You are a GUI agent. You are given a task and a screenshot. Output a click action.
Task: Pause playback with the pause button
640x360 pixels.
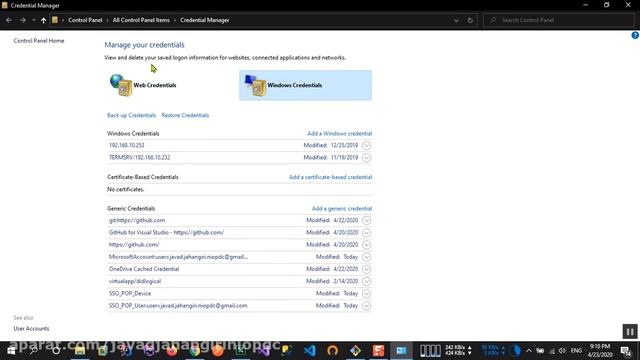pos(630,331)
